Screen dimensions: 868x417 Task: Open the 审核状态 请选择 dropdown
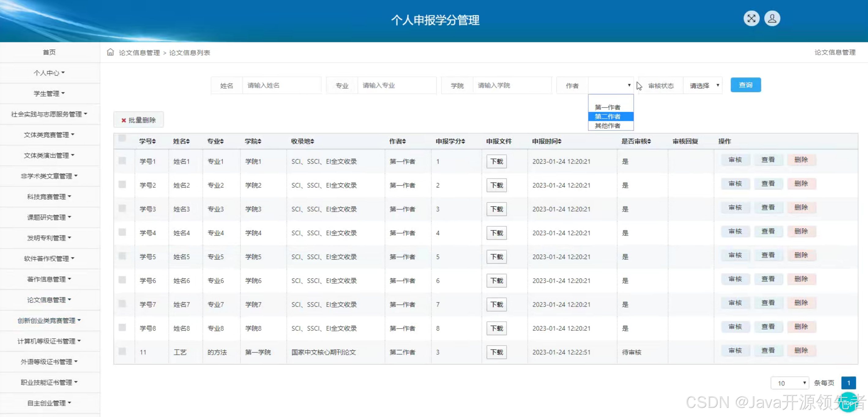click(x=703, y=86)
